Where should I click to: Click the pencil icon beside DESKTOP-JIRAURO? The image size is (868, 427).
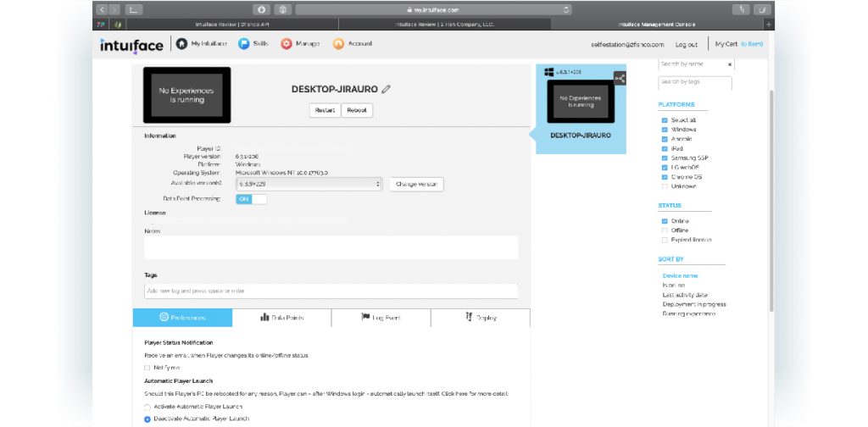click(386, 89)
